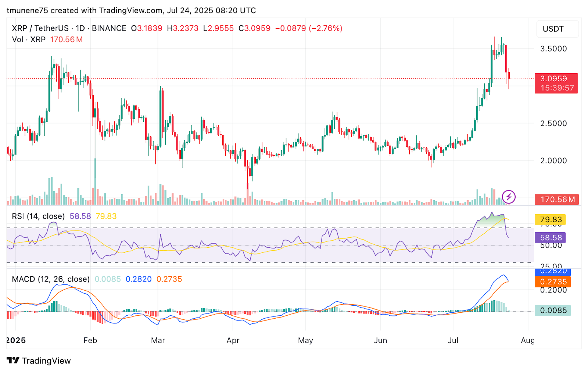Click the 2.0000 price axis label
Screen dimensions: 588x372
[x=553, y=160]
